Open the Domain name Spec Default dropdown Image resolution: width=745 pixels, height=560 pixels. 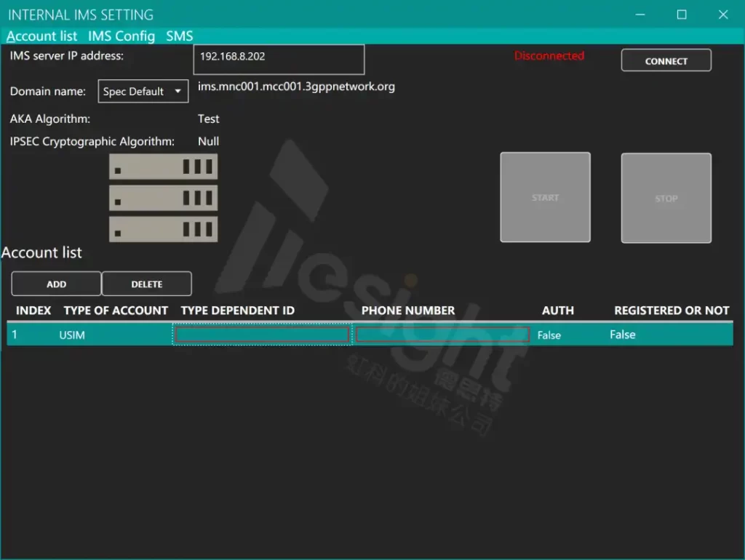pos(143,92)
